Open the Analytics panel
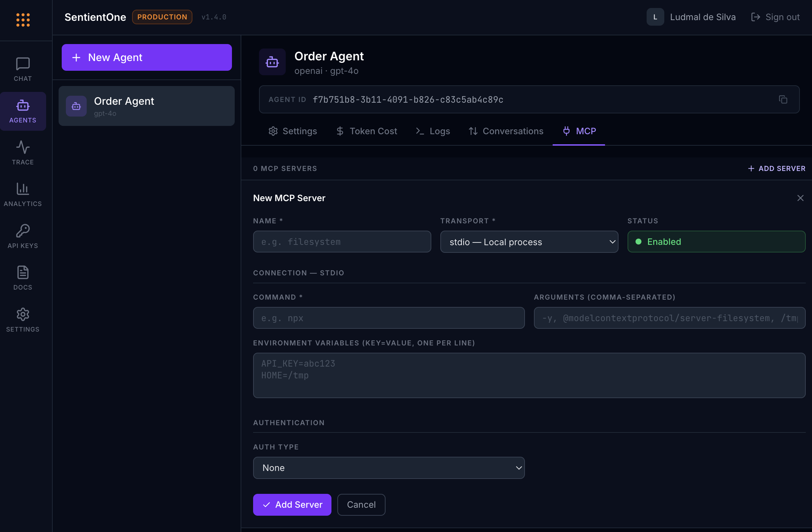The width and height of the screenshot is (812, 532). 23,194
